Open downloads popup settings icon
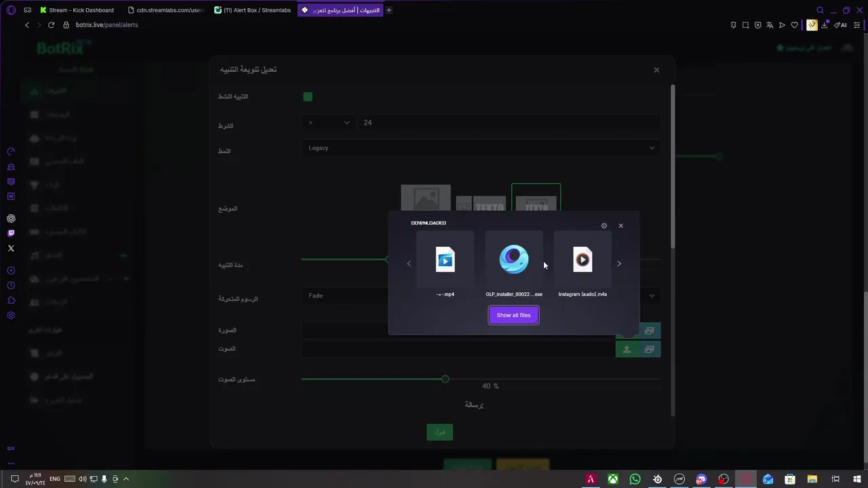This screenshot has width=868, height=488. click(604, 226)
